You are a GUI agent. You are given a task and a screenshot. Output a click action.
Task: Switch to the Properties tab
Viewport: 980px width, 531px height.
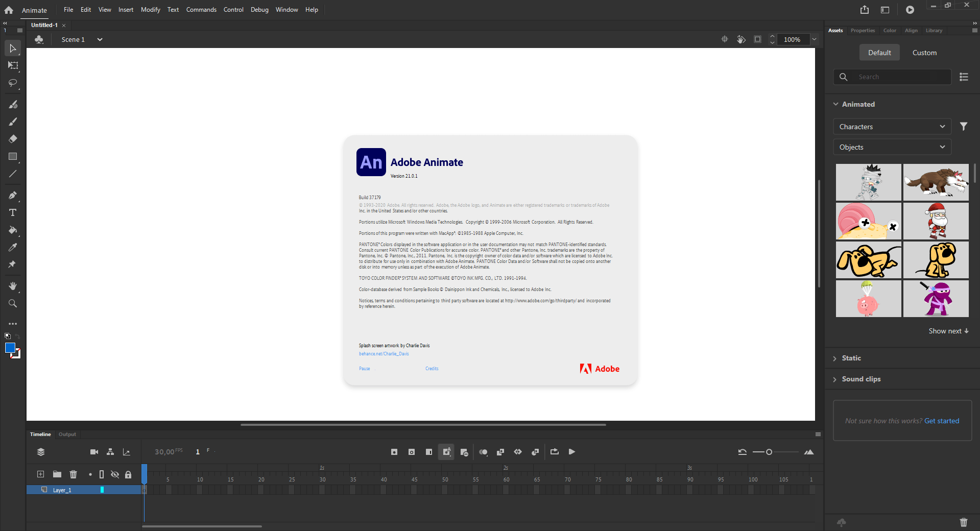point(863,31)
